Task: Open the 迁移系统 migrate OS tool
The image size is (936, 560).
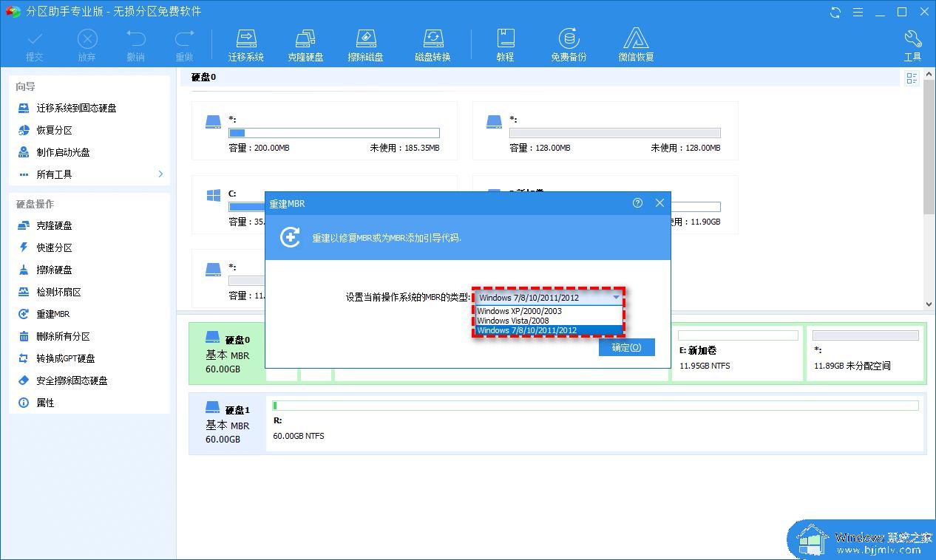Action: click(x=246, y=45)
